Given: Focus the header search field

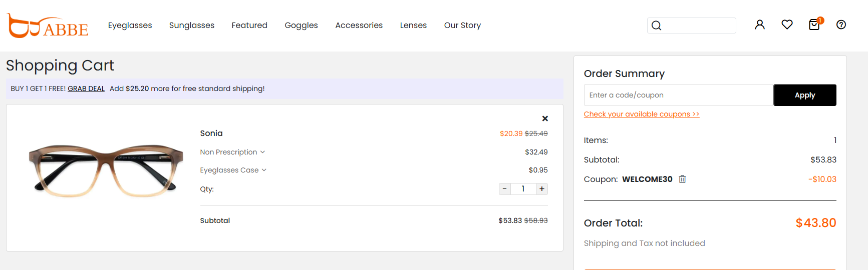Looking at the screenshot, I should point(692,25).
